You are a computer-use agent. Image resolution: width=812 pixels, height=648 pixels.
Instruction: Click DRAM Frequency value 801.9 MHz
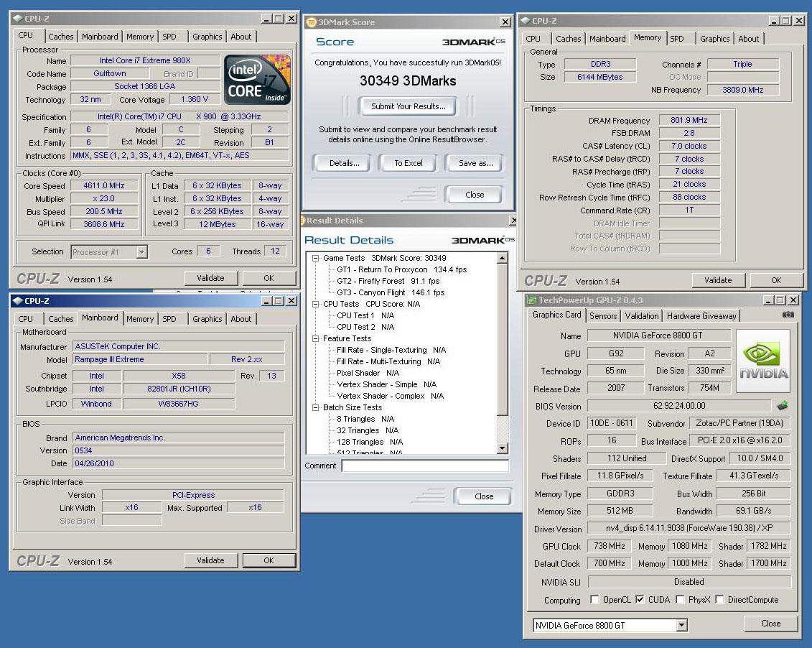pos(689,120)
